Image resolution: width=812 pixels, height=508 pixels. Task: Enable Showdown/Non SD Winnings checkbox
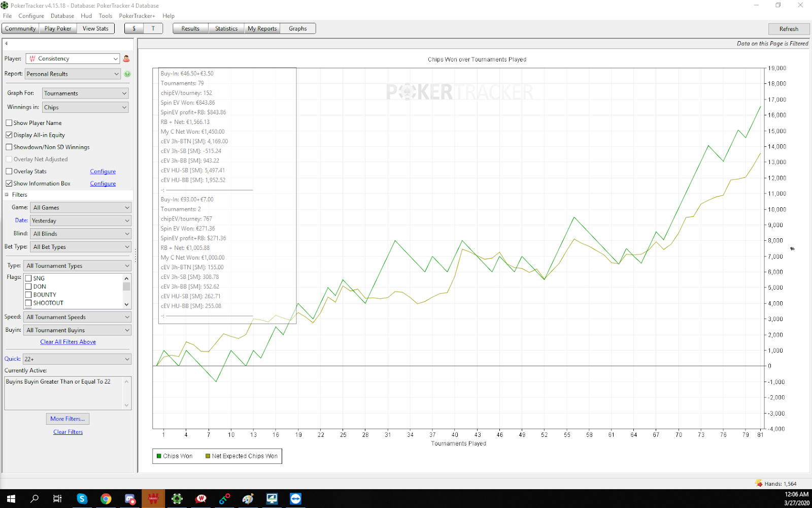click(x=9, y=147)
